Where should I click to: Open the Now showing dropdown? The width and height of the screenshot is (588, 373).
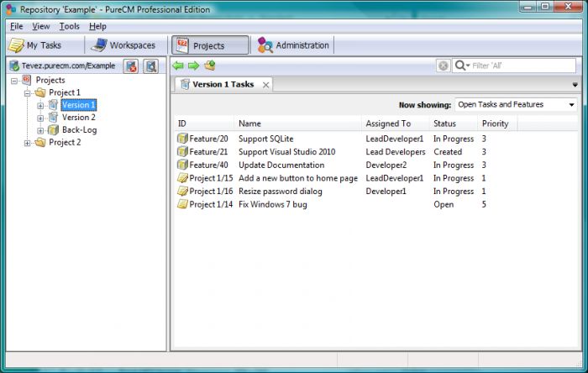pyautogui.click(x=516, y=104)
